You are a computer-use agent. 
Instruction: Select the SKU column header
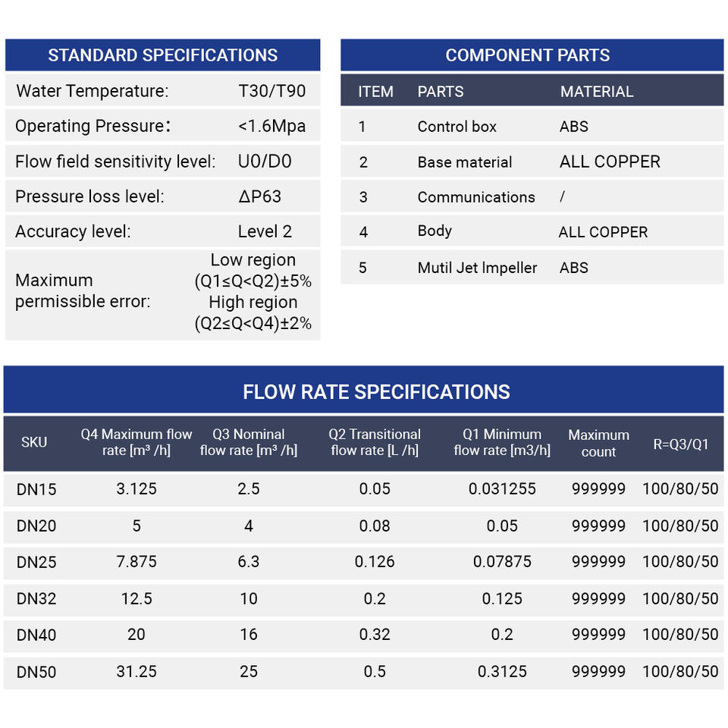click(x=34, y=443)
